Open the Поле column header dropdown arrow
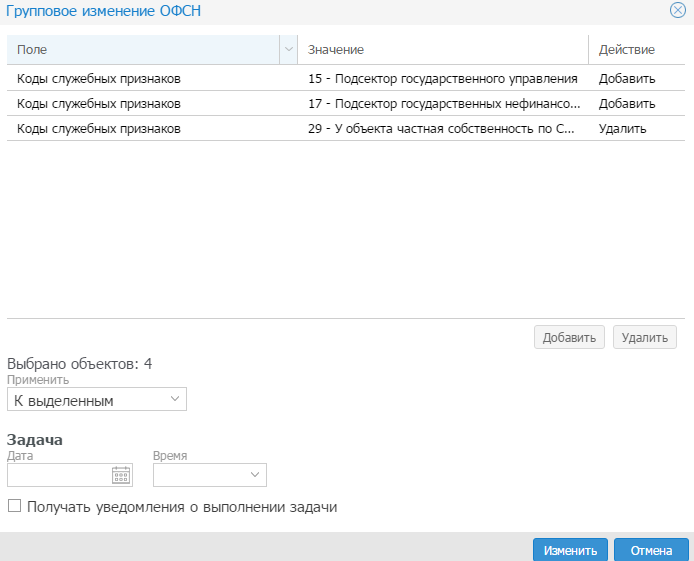This screenshot has width=694, height=561. (289, 50)
